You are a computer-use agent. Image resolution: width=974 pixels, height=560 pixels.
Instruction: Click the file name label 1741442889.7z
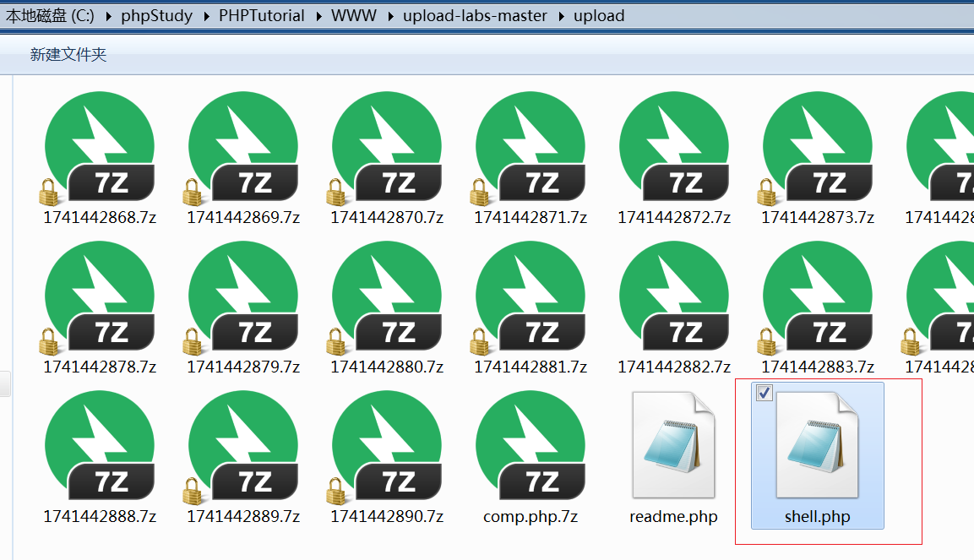coord(243,517)
